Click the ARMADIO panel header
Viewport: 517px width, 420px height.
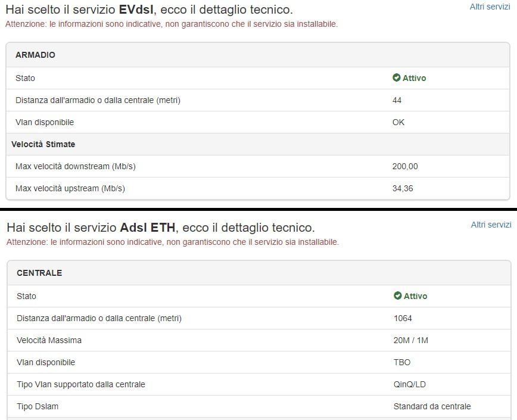[36, 55]
